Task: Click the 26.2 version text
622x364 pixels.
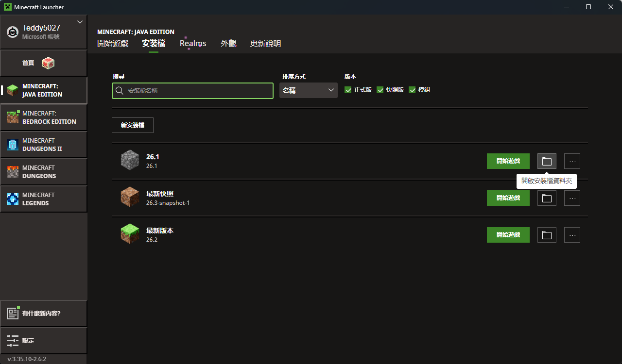Action: pyautogui.click(x=152, y=240)
